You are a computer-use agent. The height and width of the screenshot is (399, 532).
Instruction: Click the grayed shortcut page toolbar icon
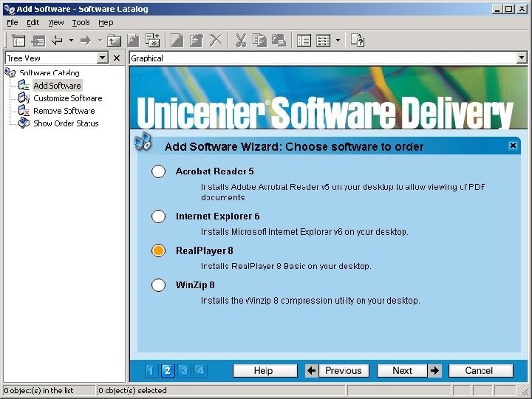(133, 41)
